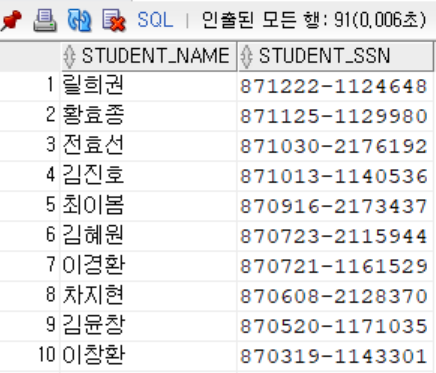This screenshot has width=436, height=373.
Task: Click sort arrows icon on STUDENT_SSN
Action: coord(246,56)
